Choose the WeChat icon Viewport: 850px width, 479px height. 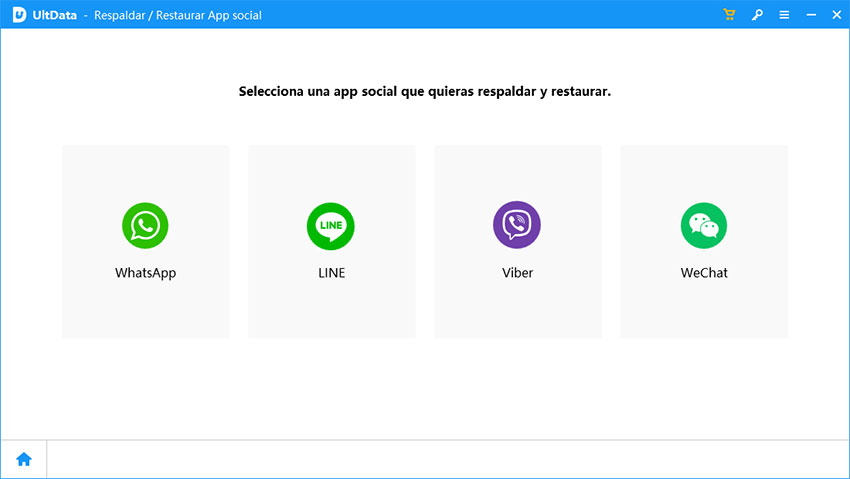click(704, 225)
